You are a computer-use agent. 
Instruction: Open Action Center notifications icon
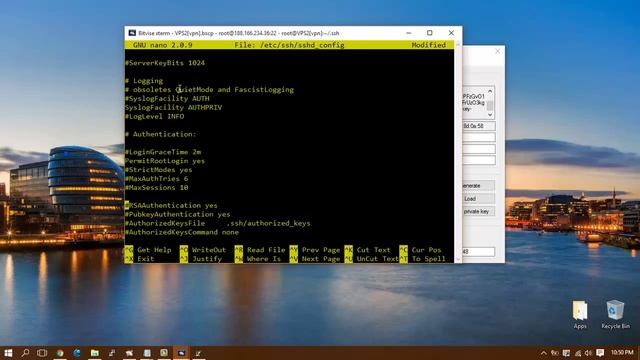tap(600, 353)
